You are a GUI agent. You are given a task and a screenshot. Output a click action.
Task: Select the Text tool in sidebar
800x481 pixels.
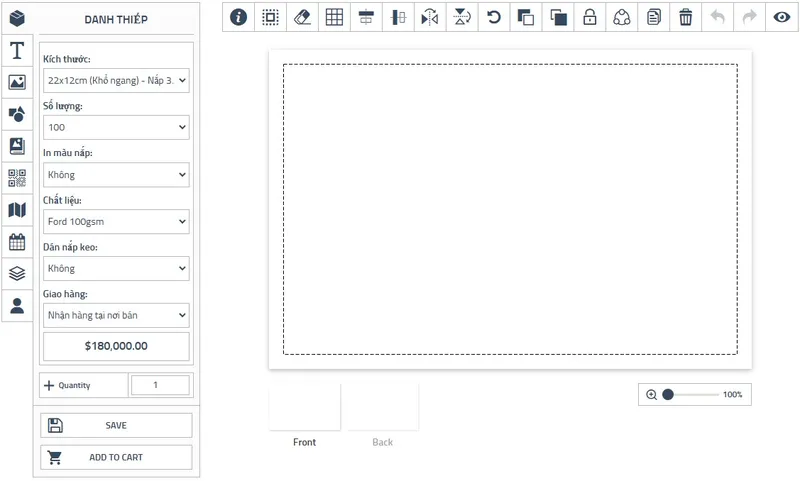tap(17, 50)
